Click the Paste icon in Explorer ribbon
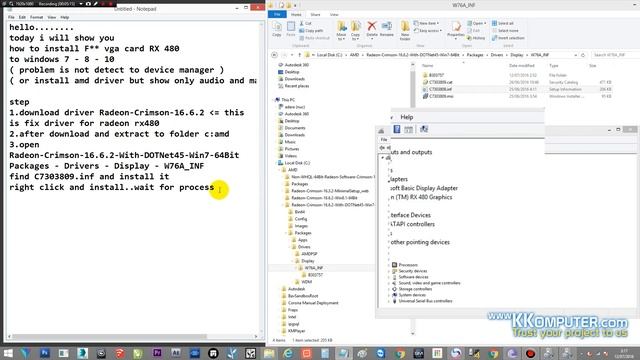The height and width of the screenshot is (360, 640). point(291,29)
